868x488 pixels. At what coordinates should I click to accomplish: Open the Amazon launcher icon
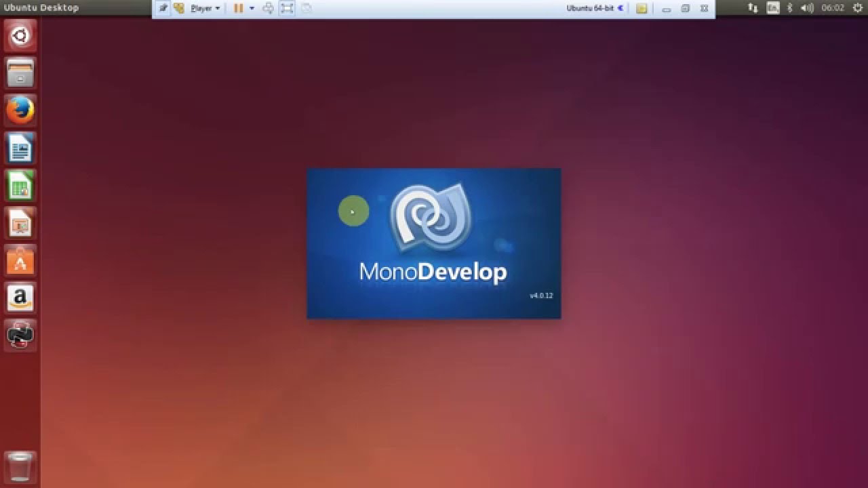pos(20,298)
